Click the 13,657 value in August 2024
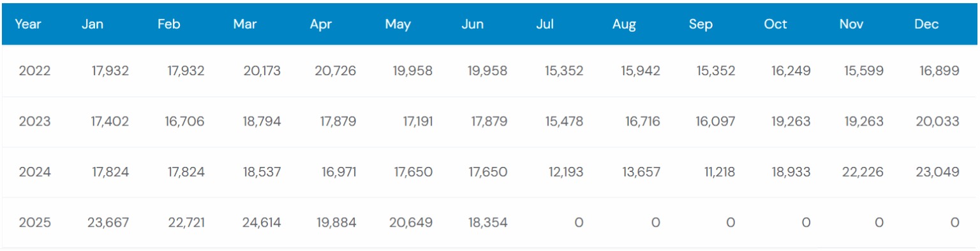The width and height of the screenshot is (980, 251). point(640,172)
